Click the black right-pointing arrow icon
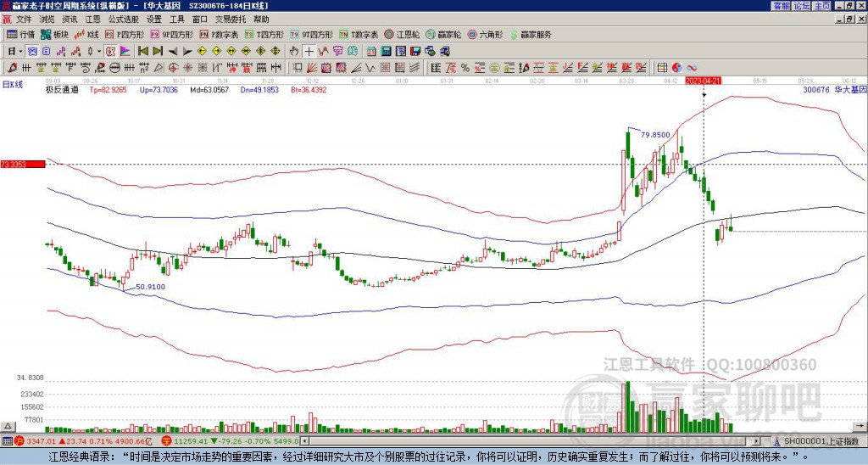Screen dimensions: 868x465 click(187, 52)
